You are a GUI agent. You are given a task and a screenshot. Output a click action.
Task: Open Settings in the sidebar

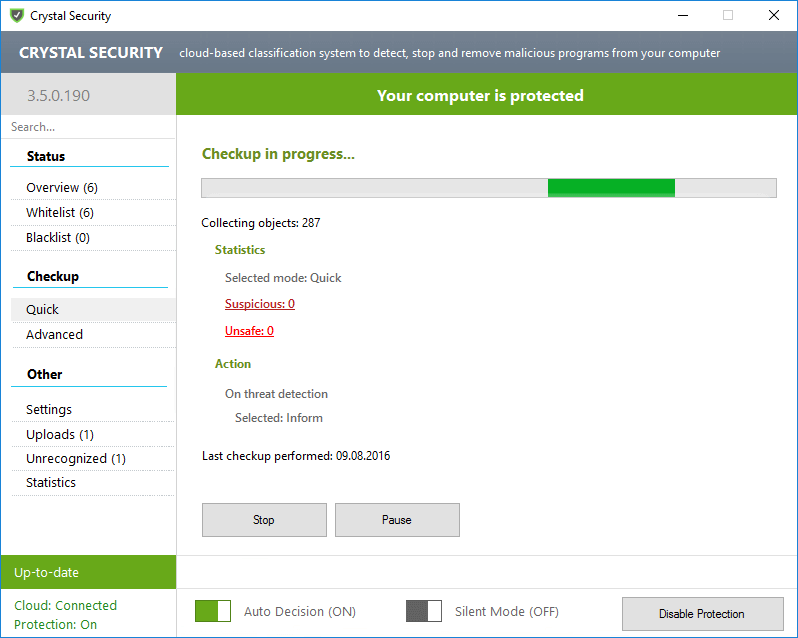pos(93,410)
